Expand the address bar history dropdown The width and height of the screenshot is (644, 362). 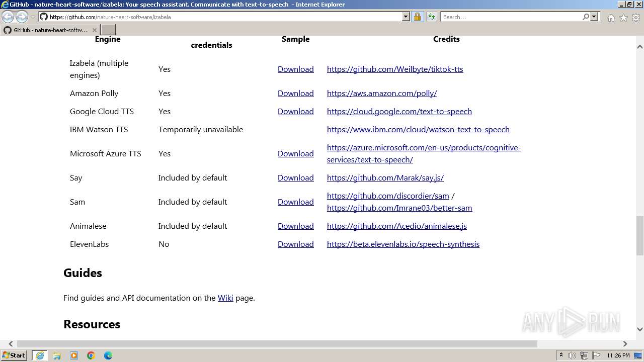pyautogui.click(x=406, y=17)
